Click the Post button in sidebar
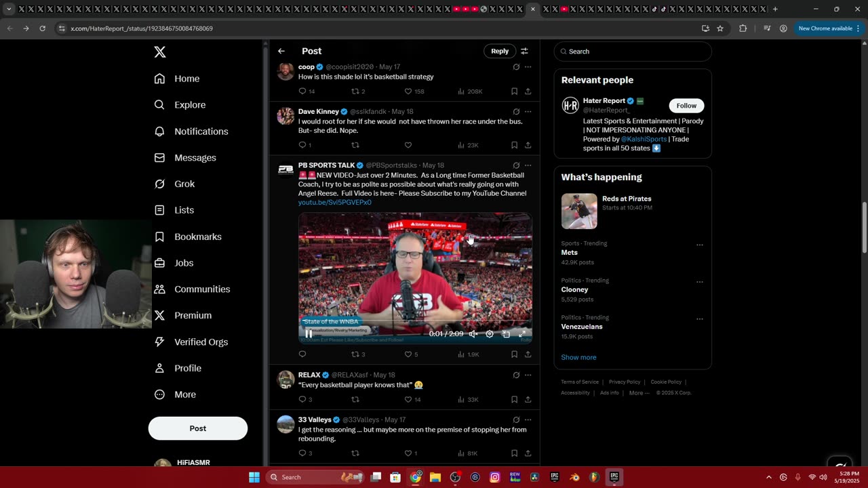This screenshot has width=868, height=488. (198, 428)
